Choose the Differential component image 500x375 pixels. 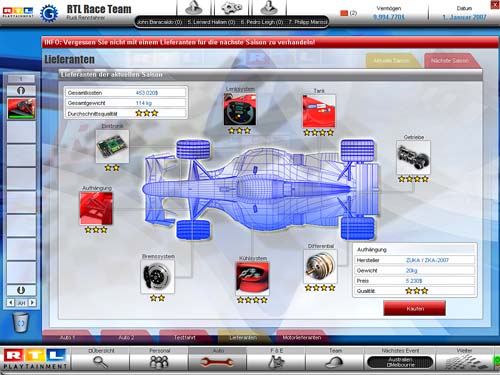point(320,266)
